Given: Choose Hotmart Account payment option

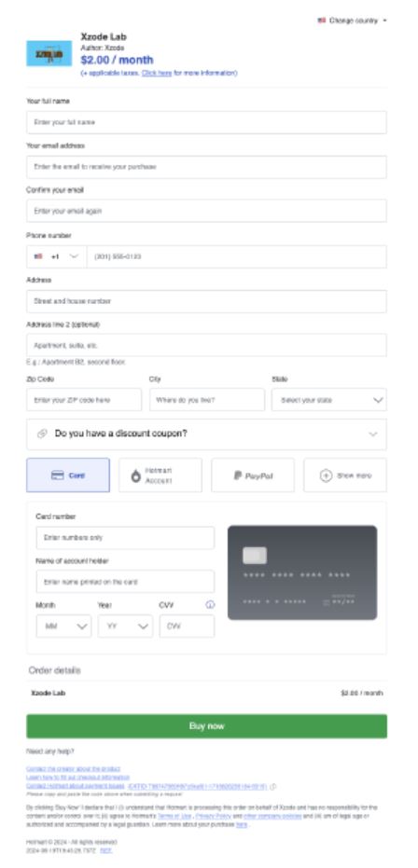Looking at the screenshot, I should click(160, 475).
